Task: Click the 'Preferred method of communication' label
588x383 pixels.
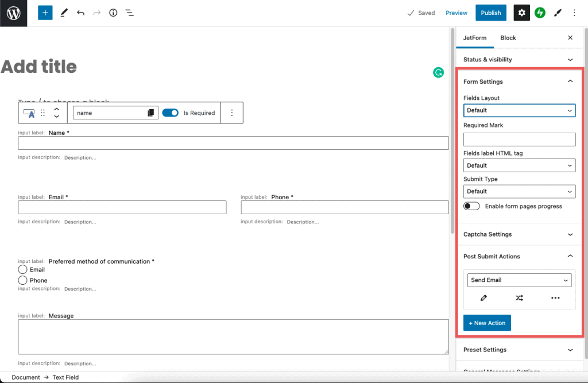Action: coord(101,261)
